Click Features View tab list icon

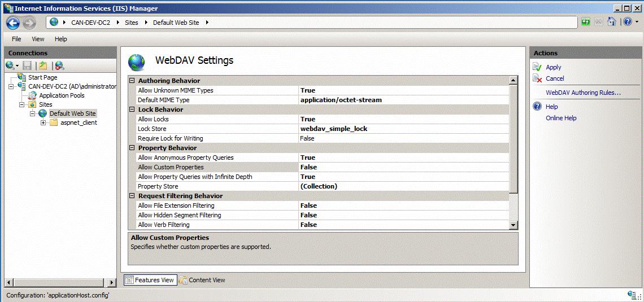[129, 280]
